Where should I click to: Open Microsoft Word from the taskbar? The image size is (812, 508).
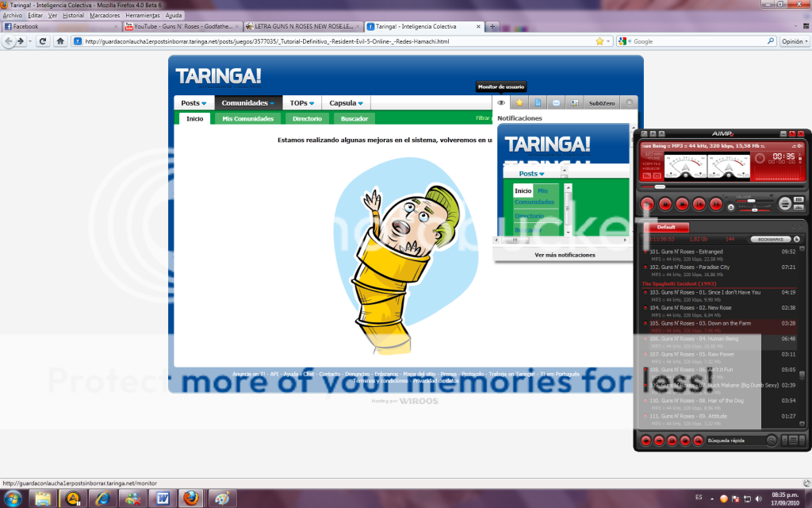click(x=163, y=498)
